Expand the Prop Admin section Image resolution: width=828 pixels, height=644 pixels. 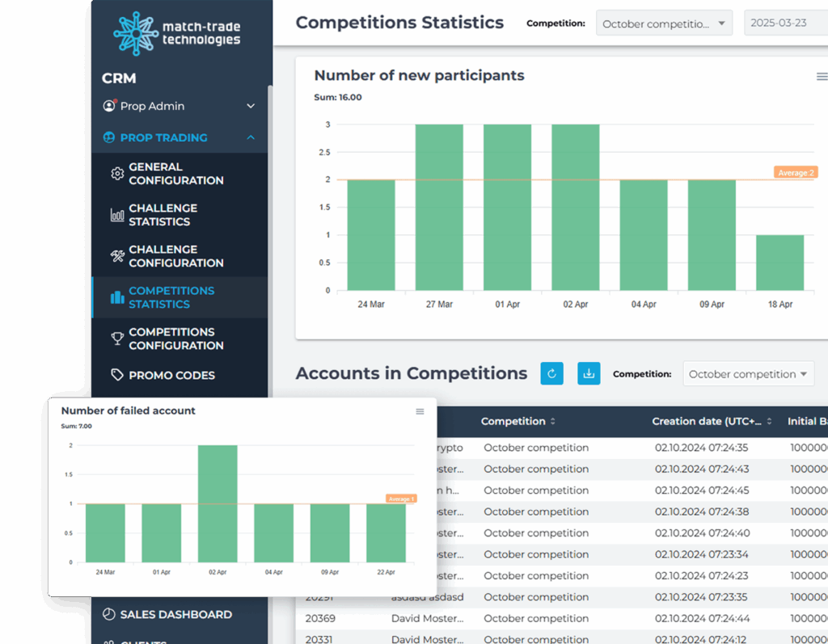(251, 105)
